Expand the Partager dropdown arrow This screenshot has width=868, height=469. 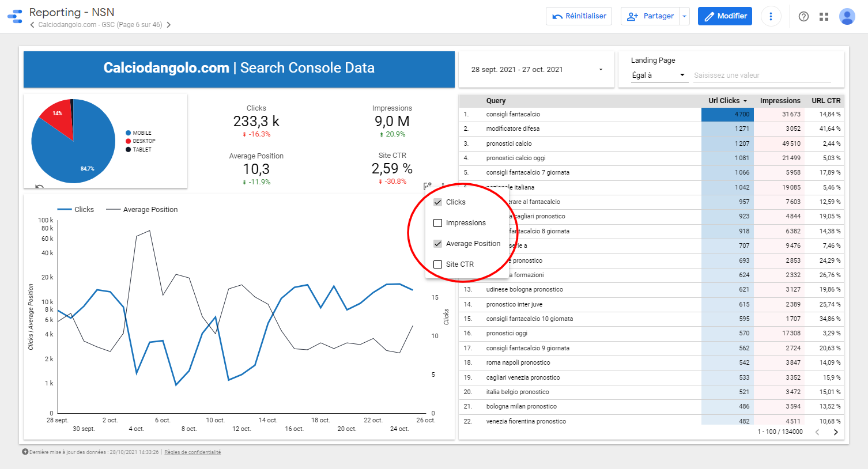click(x=684, y=16)
